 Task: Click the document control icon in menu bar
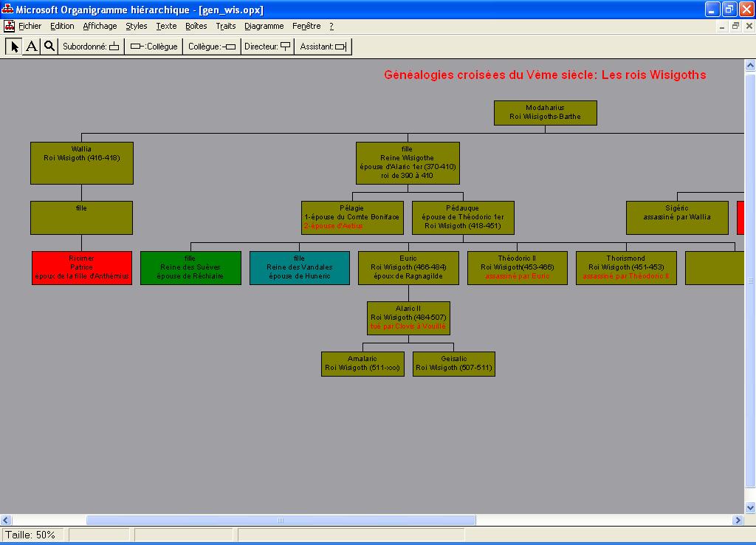point(10,26)
